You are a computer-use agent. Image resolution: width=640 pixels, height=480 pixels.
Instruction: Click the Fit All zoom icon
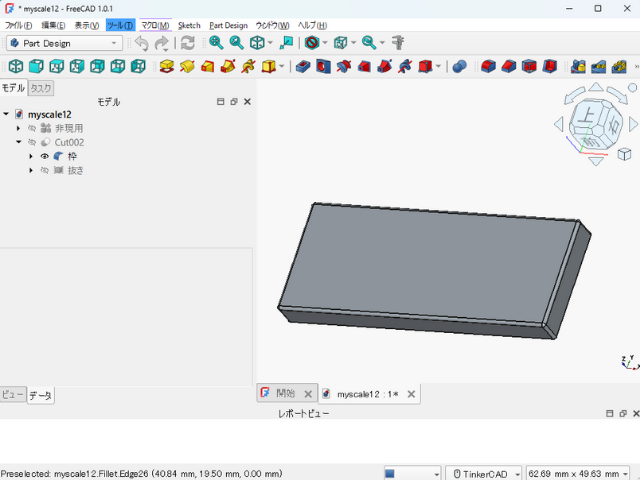click(216, 43)
